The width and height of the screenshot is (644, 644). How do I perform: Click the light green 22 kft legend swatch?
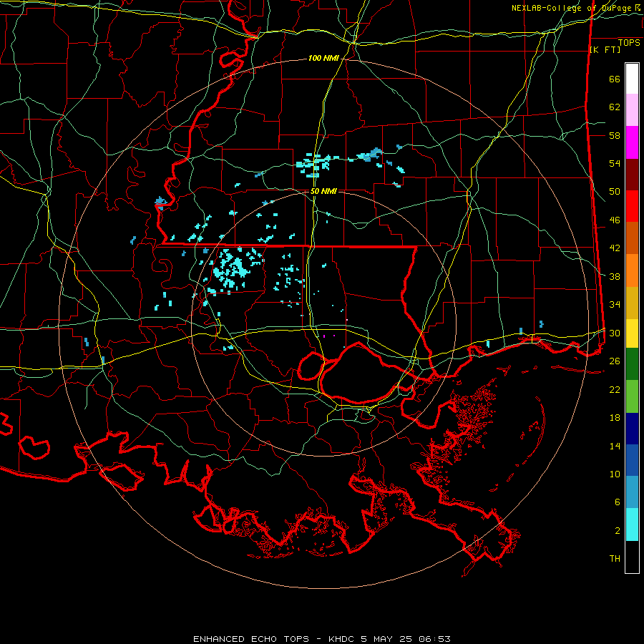point(632,396)
